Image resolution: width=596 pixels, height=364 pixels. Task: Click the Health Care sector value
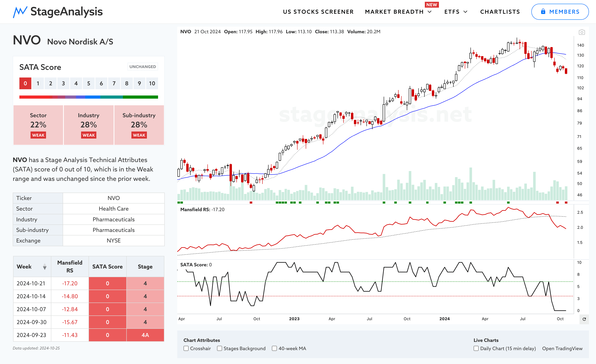coord(113,209)
